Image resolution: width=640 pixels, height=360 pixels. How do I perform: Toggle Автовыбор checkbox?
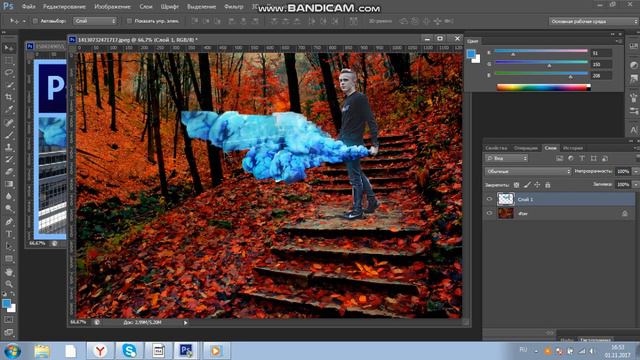click(x=35, y=21)
